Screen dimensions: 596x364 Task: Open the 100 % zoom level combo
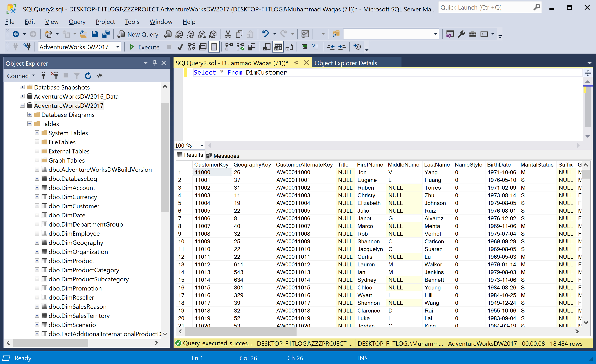(202, 146)
